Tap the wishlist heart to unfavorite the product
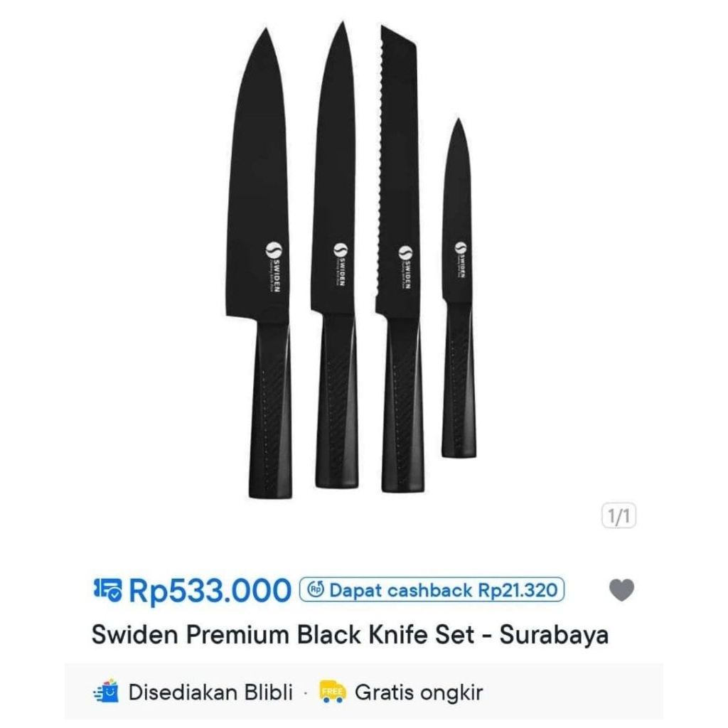728x728 pixels. (x=622, y=588)
